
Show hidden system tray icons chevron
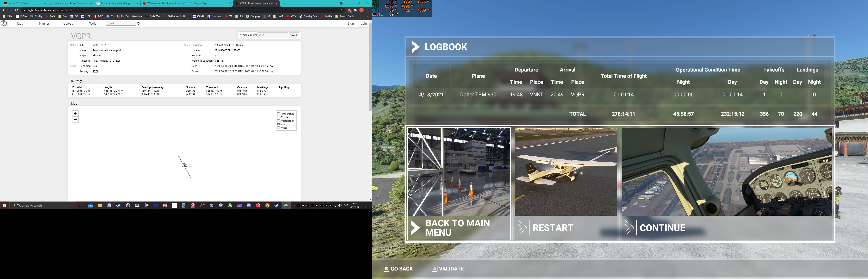click(x=294, y=205)
